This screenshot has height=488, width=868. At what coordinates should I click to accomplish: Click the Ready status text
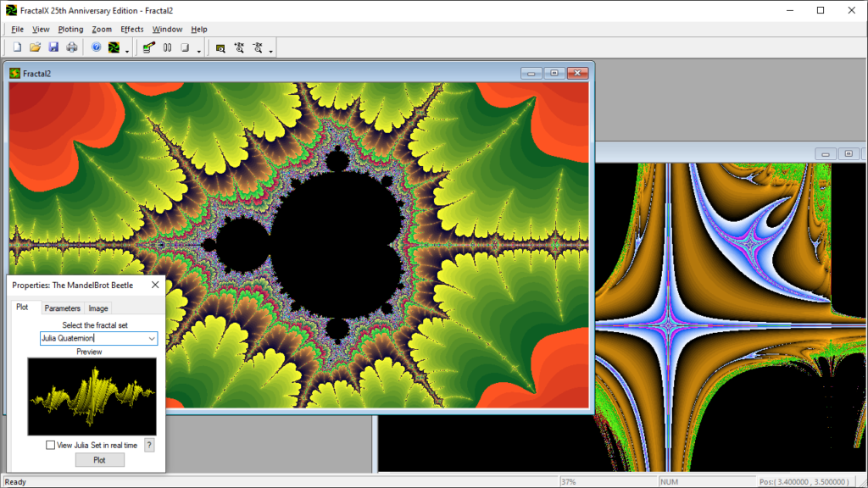pos(15,482)
